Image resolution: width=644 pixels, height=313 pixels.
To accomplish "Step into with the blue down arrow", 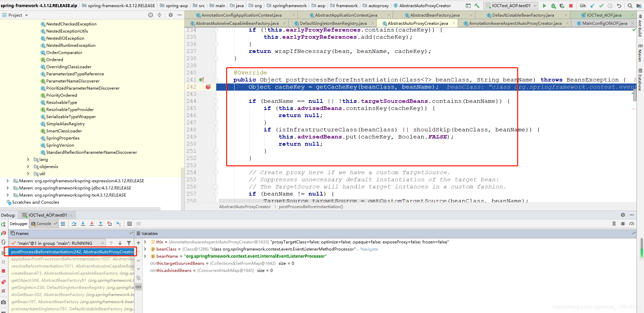I will click(x=83, y=224).
